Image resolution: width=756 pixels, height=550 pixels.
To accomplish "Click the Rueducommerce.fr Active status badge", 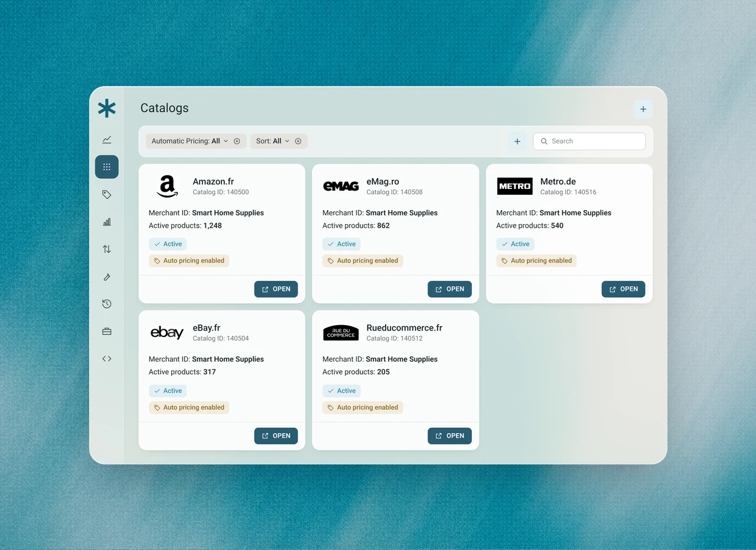I will pyautogui.click(x=341, y=391).
